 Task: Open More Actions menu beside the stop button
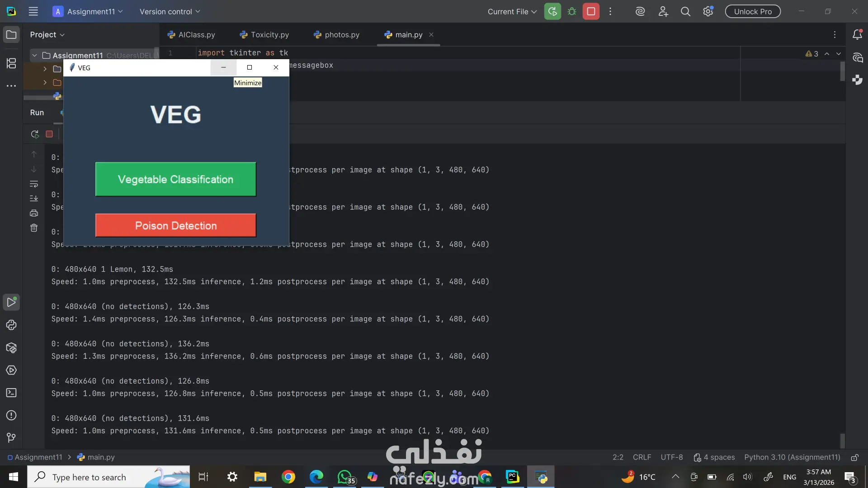tap(610, 12)
